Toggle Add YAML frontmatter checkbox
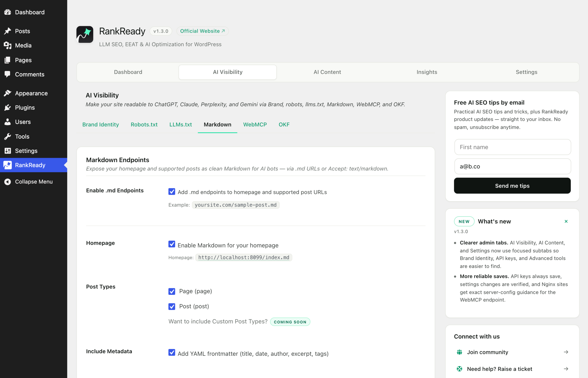The height and width of the screenshot is (378, 588). coord(172,353)
